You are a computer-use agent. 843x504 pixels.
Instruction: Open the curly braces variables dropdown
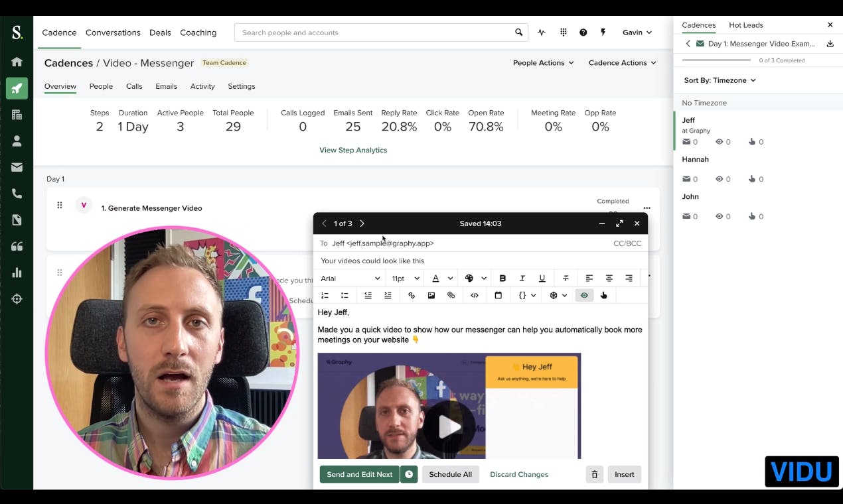(x=527, y=295)
